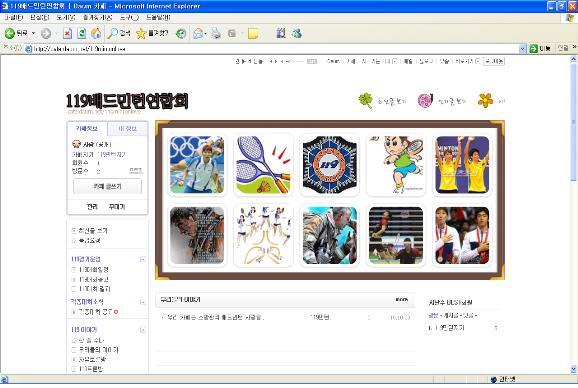Select the 카페정보 tab

87,129
